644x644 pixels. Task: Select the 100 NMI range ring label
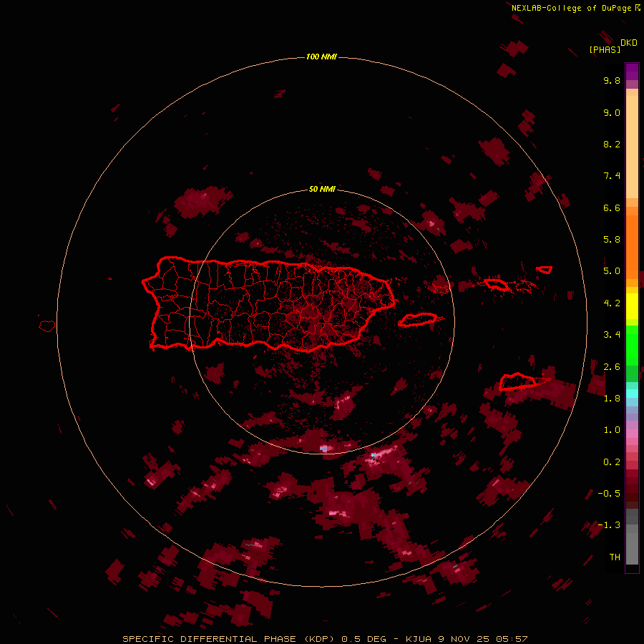(x=321, y=57)
